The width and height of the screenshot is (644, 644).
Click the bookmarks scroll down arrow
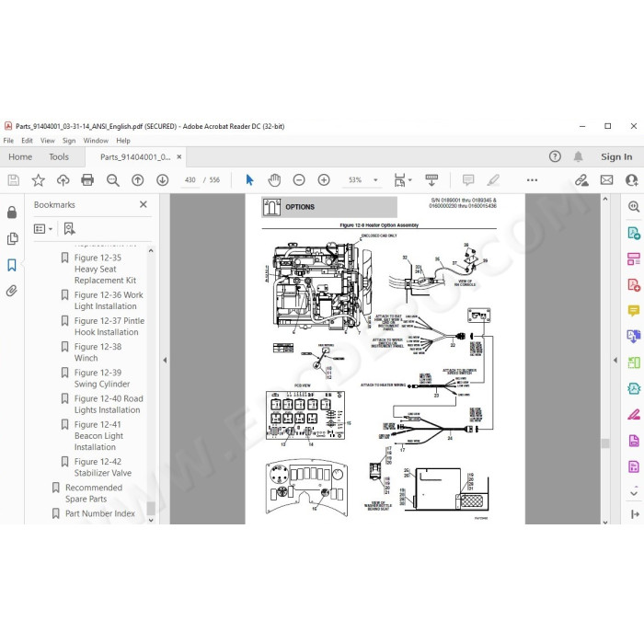(x=151, y=520)
